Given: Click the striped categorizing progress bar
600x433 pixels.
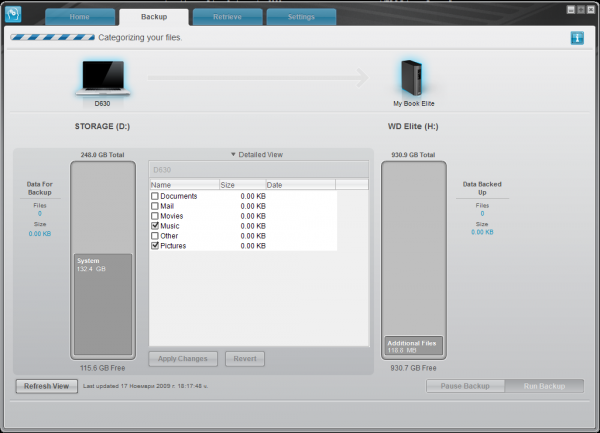Looking at the screenshot, I should 53,37.
